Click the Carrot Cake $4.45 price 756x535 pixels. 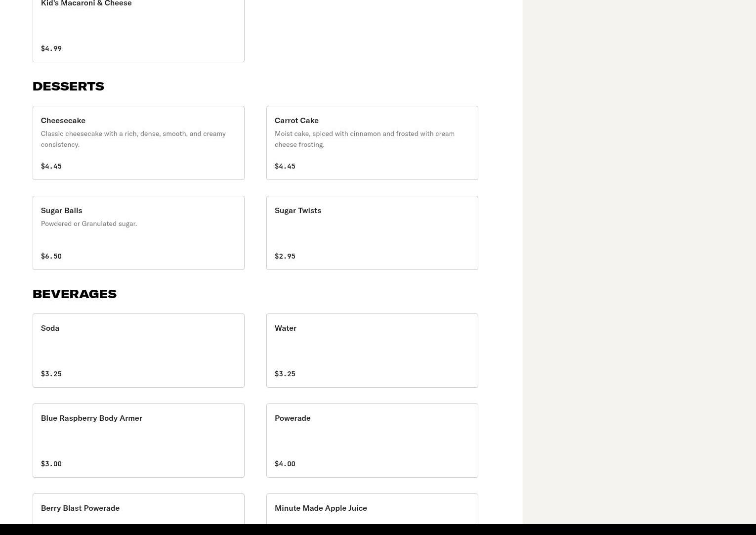tap(285, 166)
